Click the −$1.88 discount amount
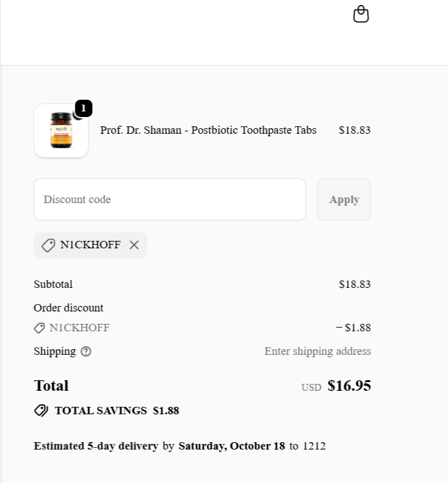448x483 pixels. (x=353, y=328)
